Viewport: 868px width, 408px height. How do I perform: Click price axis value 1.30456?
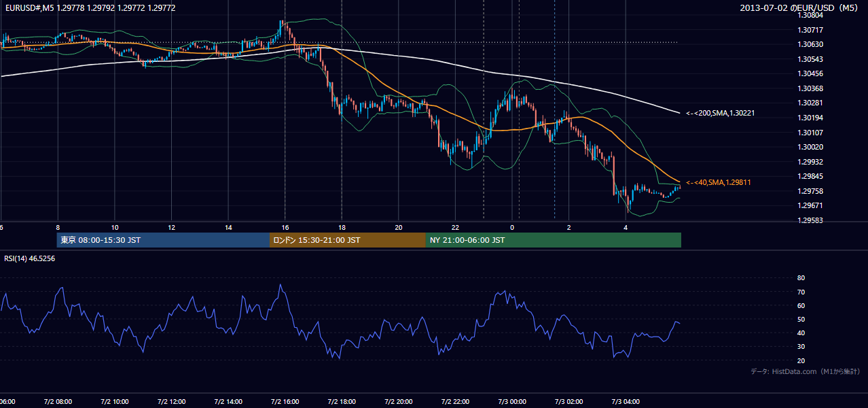(810, 73)
